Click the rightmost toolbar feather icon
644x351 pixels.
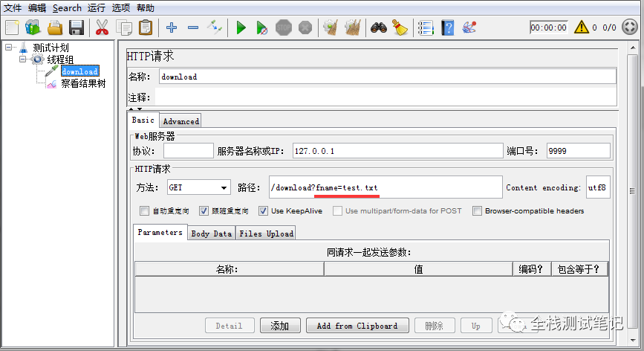[x=469, y=28]
